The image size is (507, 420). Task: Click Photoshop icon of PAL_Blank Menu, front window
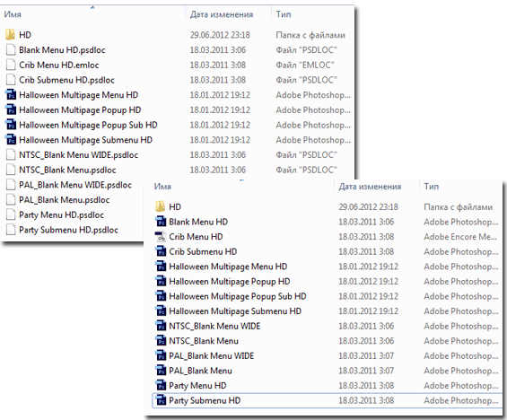point(161,371)
